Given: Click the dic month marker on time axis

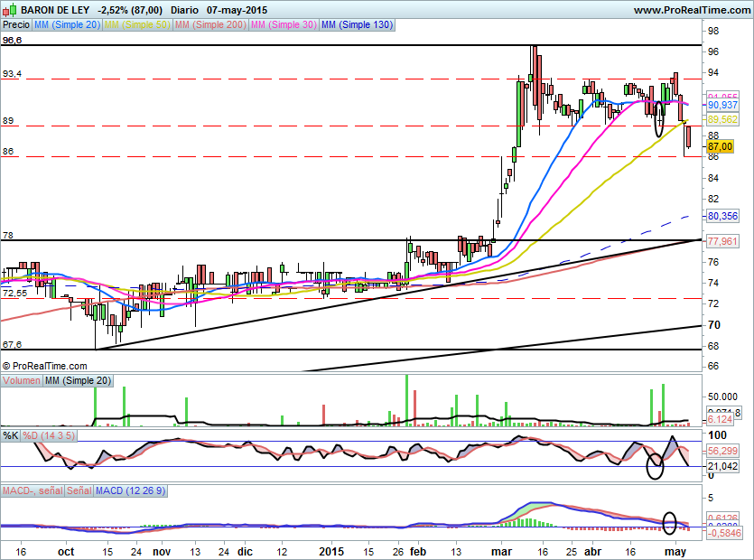Looking at the screenshot, I should pyautogui.click(x=245, y=552).
